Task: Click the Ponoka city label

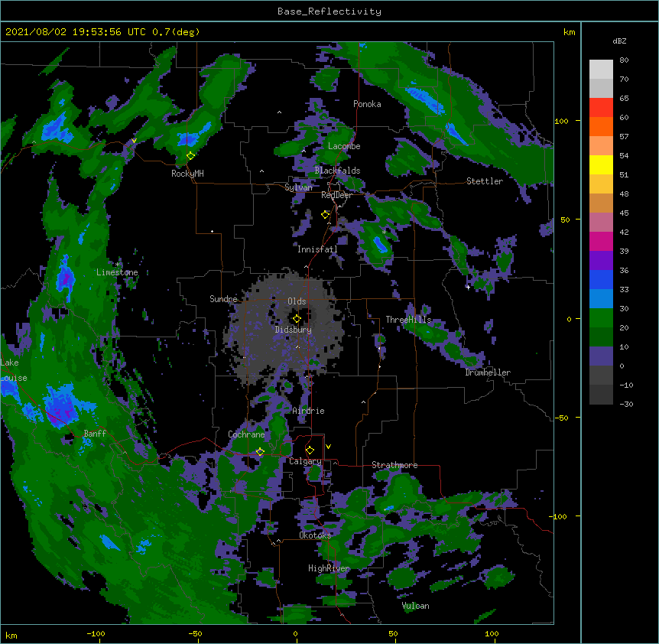Action: [x=367, y=104]
